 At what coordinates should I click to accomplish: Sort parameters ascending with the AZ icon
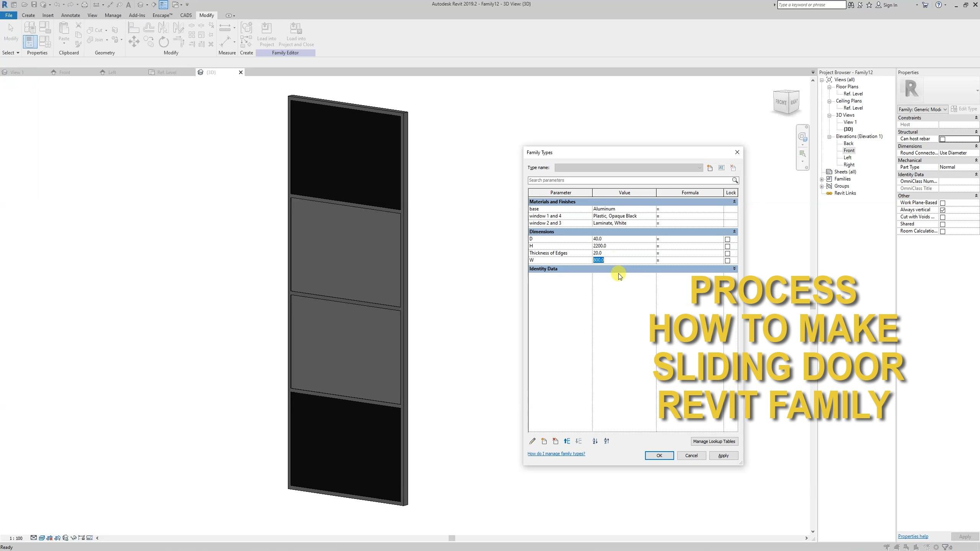coord(595,441)
